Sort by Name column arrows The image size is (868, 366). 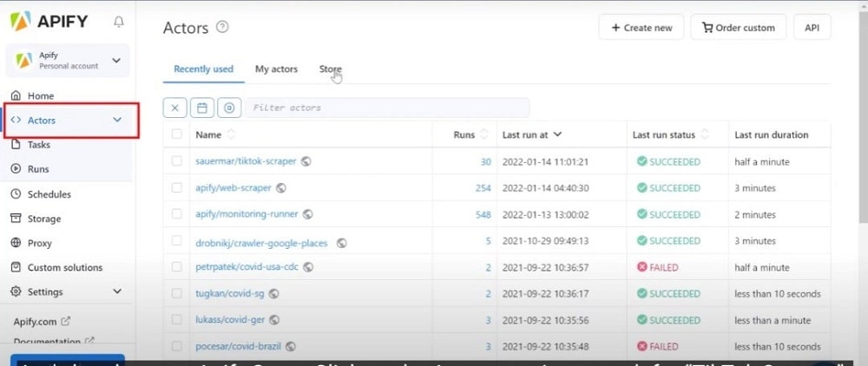(x=231, y=134)
